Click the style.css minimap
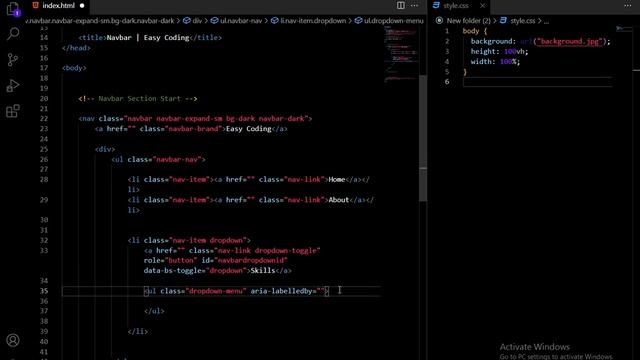The image size is (640, 360). coord(624,29)
